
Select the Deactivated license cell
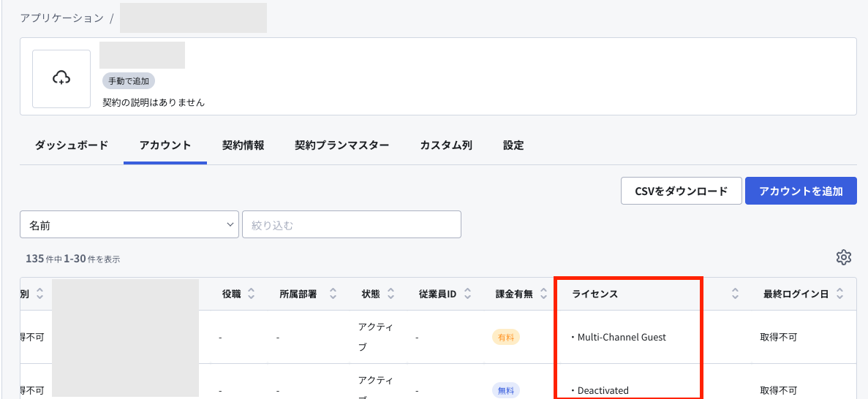[x=600, y=390]
